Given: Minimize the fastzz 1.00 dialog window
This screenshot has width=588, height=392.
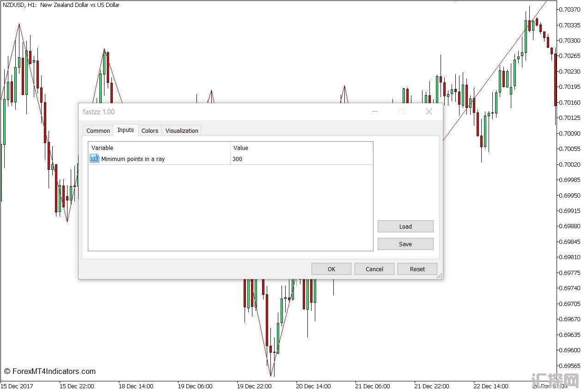Looking at the screenshot, I should click(x=375, y=112).
